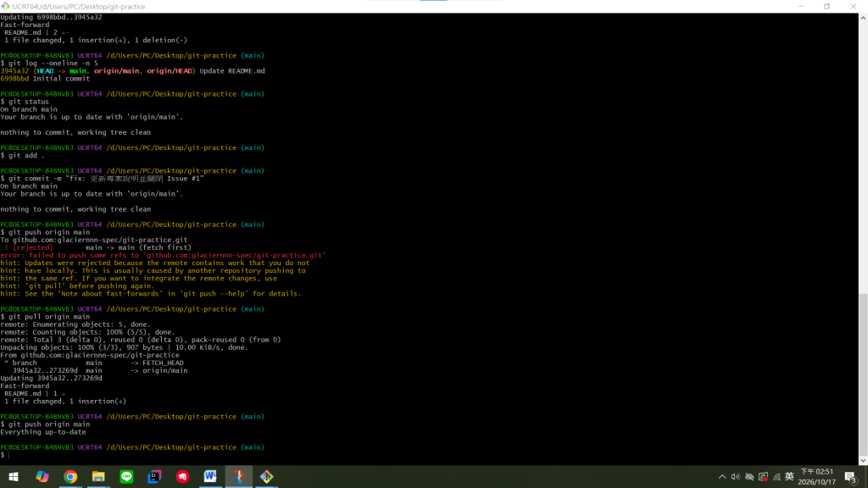
Task: Click the empty command prompt on the last line
Action: (x=6, y=455)
